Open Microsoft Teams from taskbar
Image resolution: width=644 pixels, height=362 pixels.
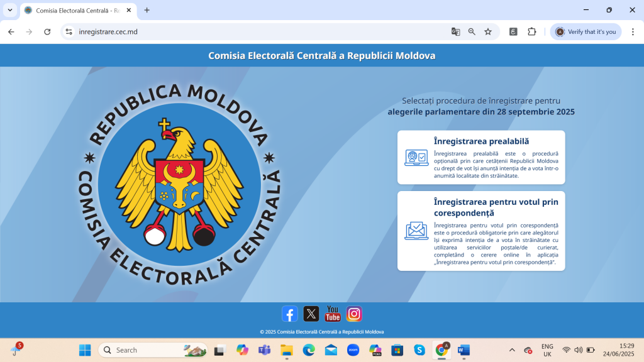point(264,350)
